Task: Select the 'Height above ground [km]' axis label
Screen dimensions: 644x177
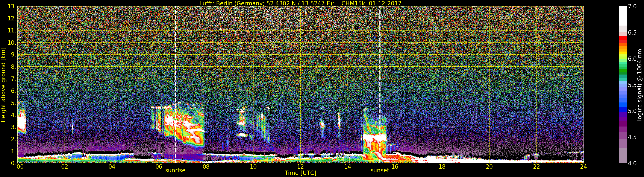Action: pos(3,84)
